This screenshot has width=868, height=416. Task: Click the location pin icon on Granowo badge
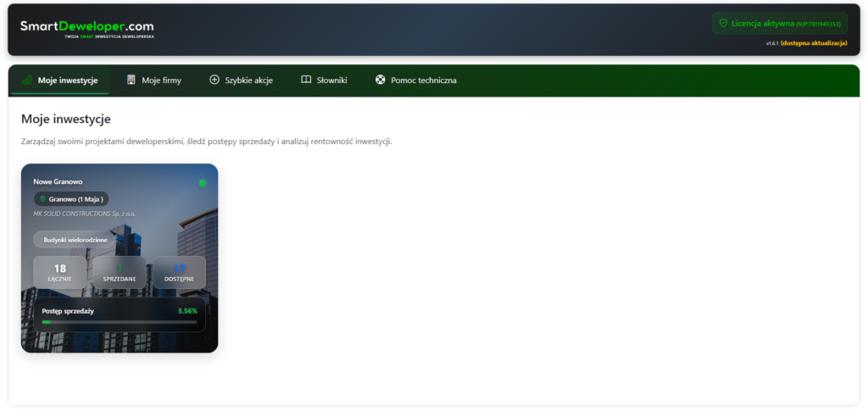[x=42, y=199]
